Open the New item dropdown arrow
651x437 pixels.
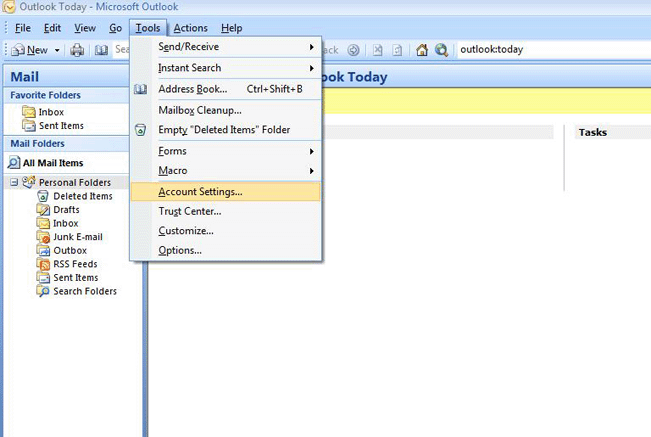pos(57,50)
